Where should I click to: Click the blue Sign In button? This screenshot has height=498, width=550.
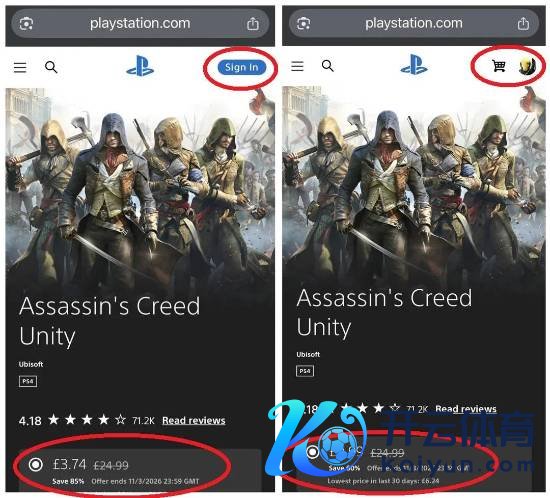241,67
